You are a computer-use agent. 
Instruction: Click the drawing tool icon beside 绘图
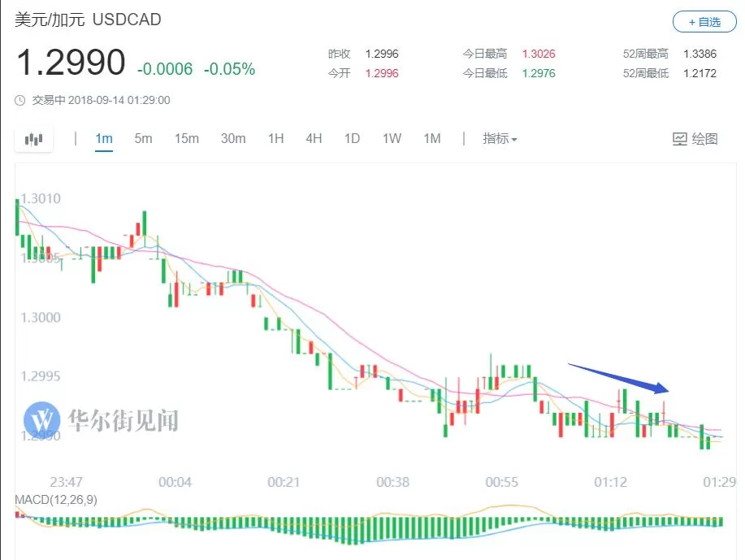click(x=680, y=139)
